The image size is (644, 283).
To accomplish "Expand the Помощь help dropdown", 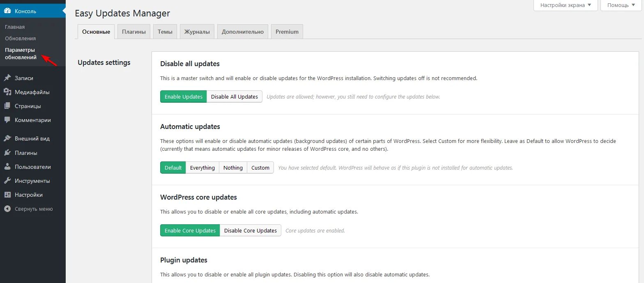I will 621,5.
